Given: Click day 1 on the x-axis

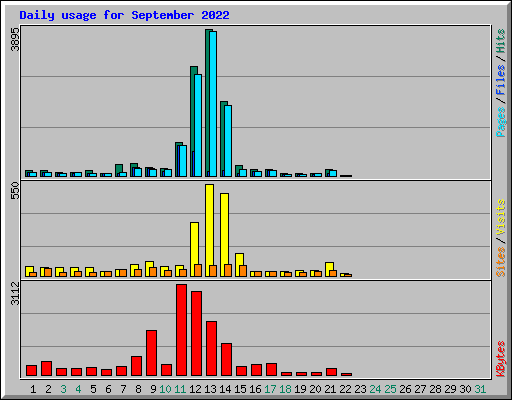Looking at the screenshot, I should pos(33,389).
